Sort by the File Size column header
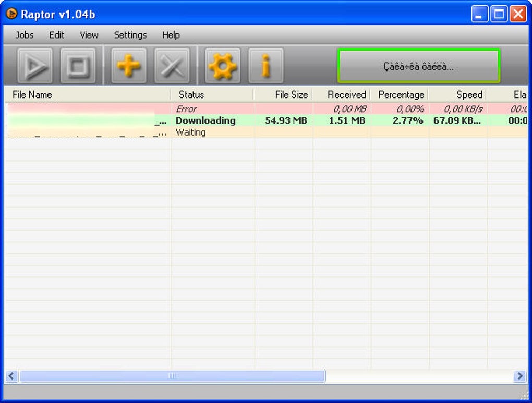 (283, 95)
